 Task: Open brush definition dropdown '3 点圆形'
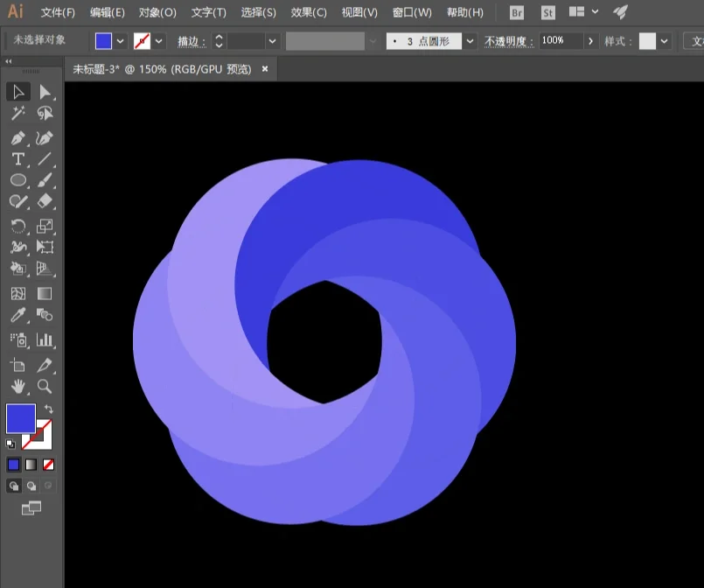470,41
